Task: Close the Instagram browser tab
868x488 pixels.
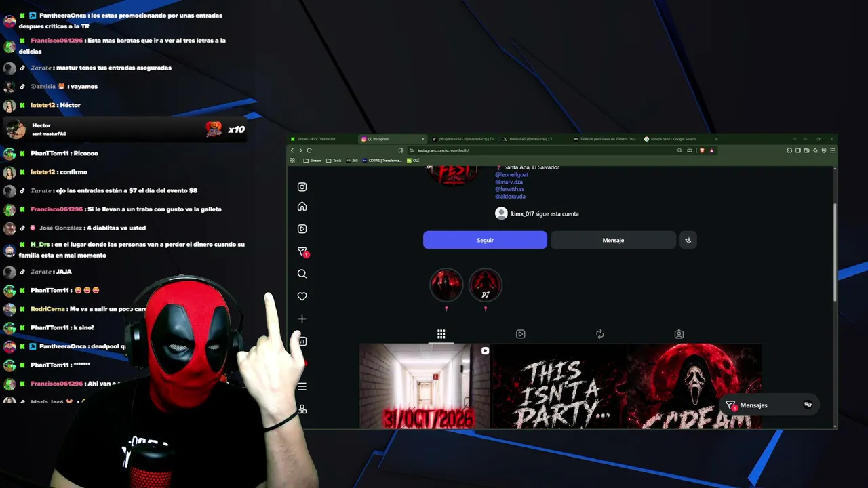Action: click(x=422, y=139)
